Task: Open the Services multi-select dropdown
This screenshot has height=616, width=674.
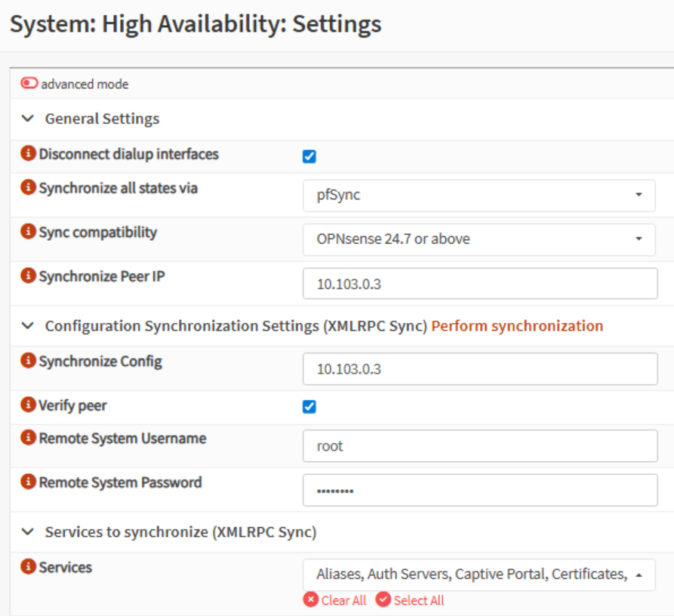Action: (x=479, y=574)
